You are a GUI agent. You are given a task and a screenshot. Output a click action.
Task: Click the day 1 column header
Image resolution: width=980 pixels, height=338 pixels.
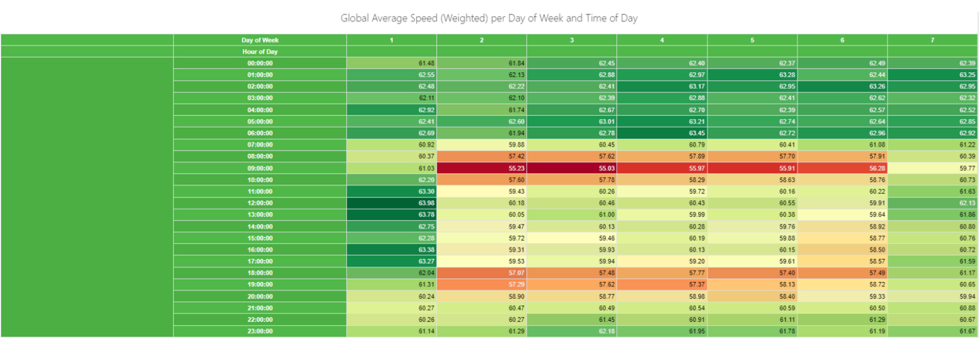tap(392, 40)
